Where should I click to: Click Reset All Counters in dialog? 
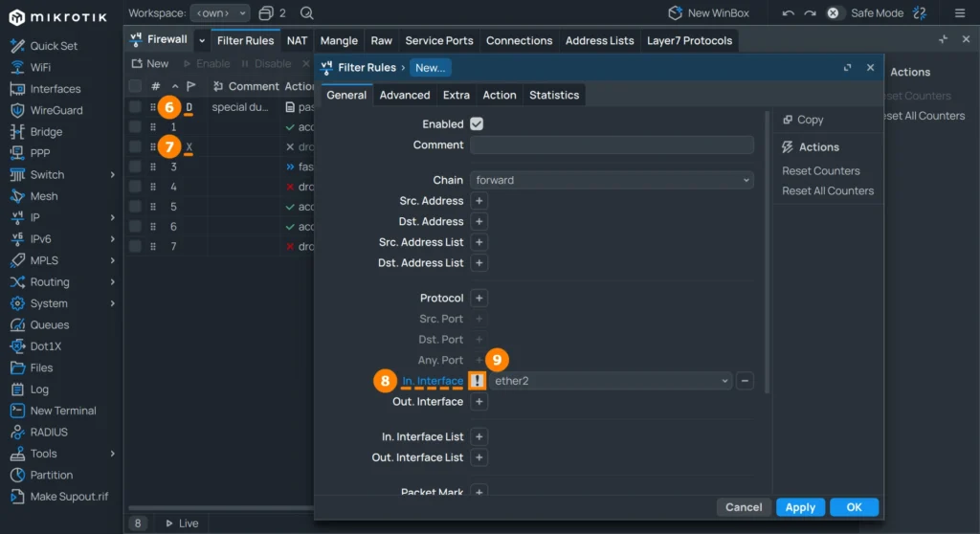pos(828,190)
